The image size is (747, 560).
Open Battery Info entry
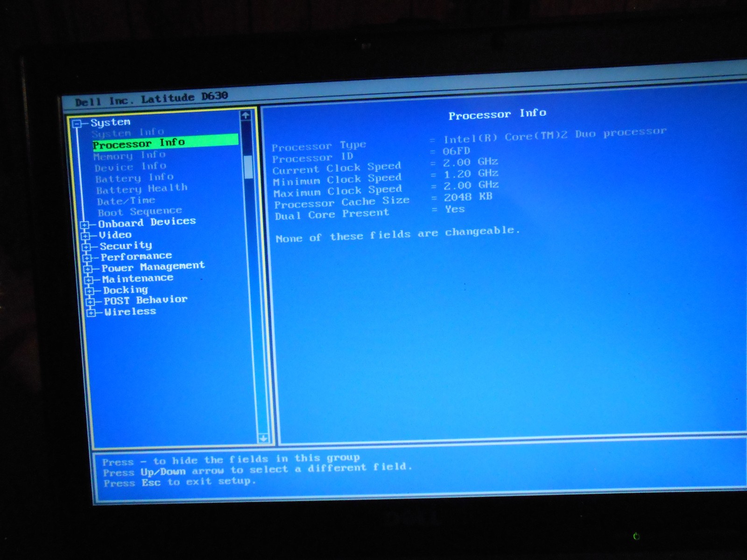[134, 178]
